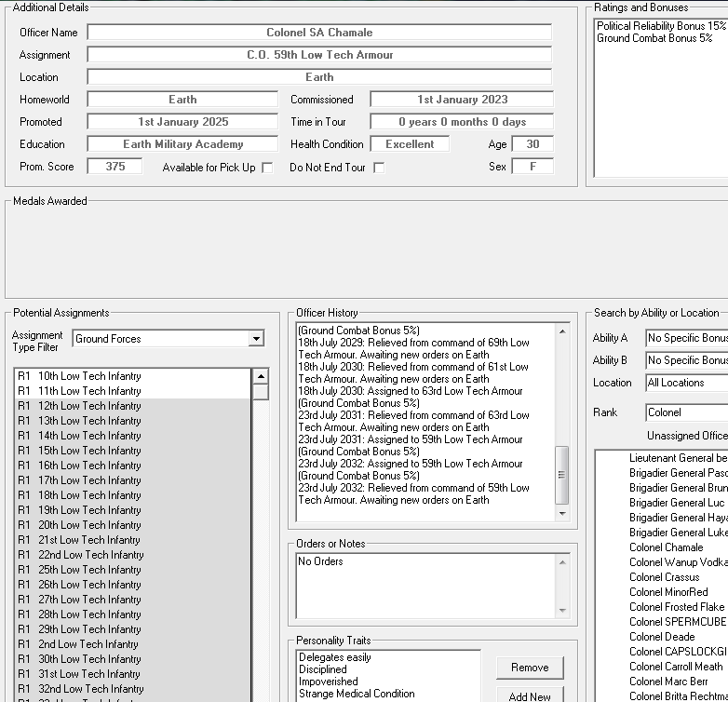Click the Officer Name field

tap(319, 33)
